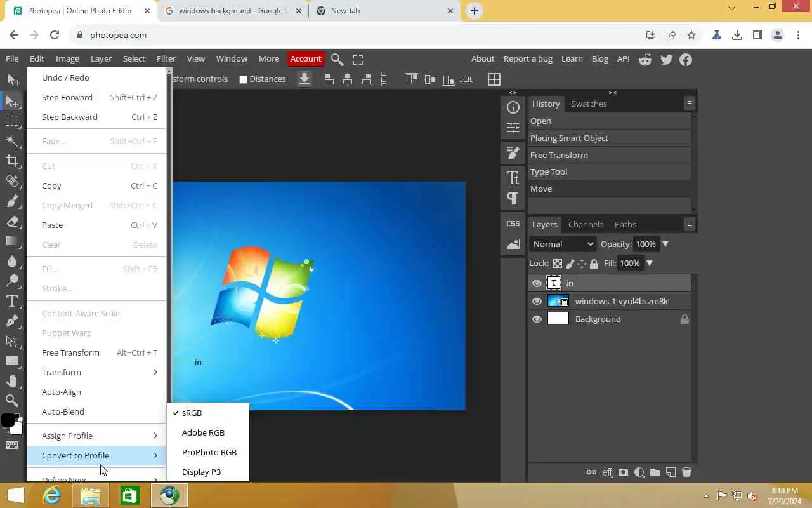This screenshot has height=508, width=812.
Task: Switch to the Paths tab
Action: [625, 224]
